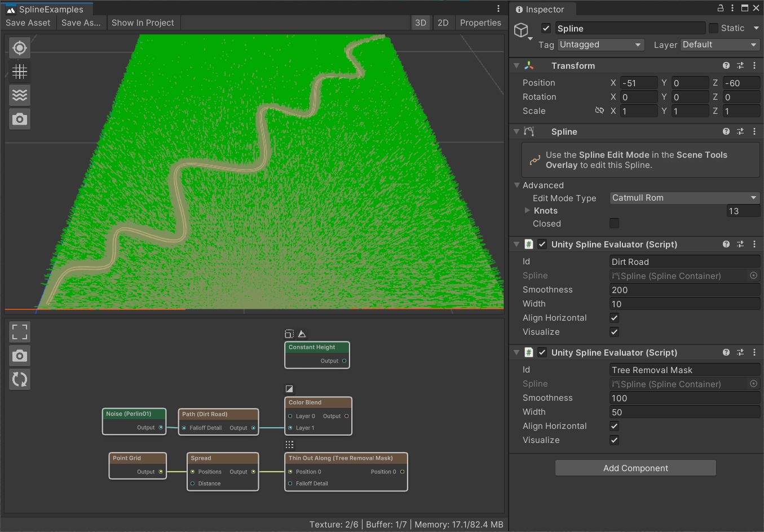Toggle the Spline object active checkbox
Screen dimensions: 764x532
click(546, 28)
